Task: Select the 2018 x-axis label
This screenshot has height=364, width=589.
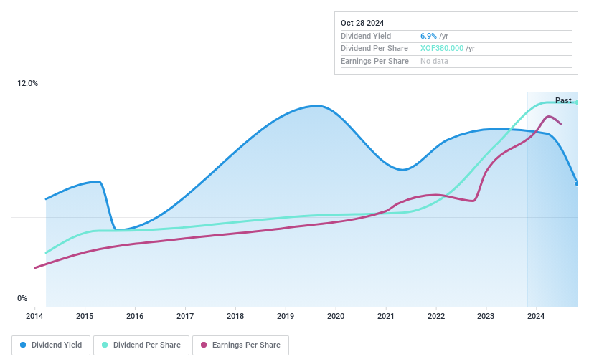Action: click(235, 316)
